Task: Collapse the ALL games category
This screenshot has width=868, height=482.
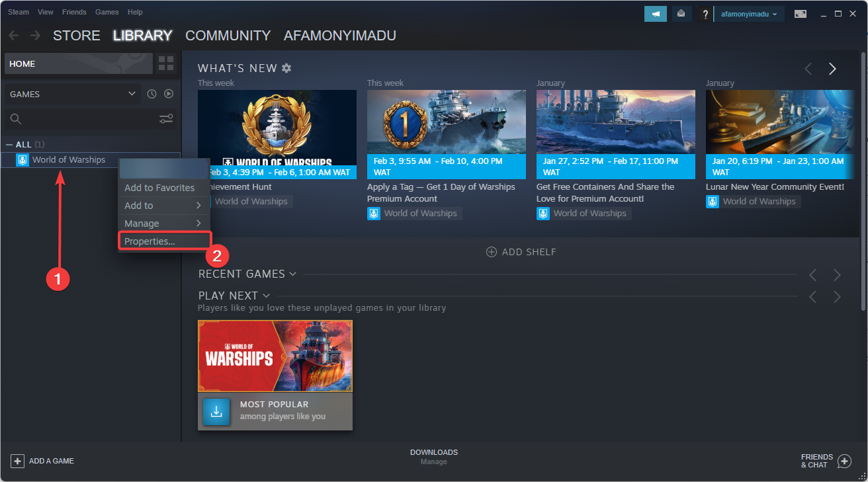Action: (9, 144)
